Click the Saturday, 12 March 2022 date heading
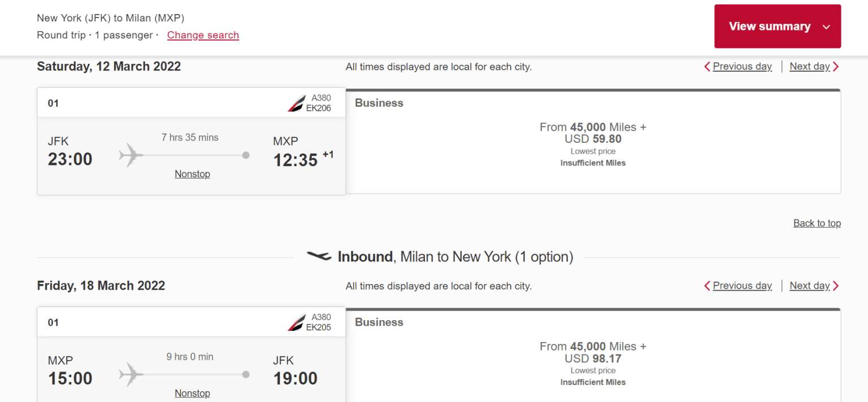This screenshot has width=868, height=402. (108, 66)
